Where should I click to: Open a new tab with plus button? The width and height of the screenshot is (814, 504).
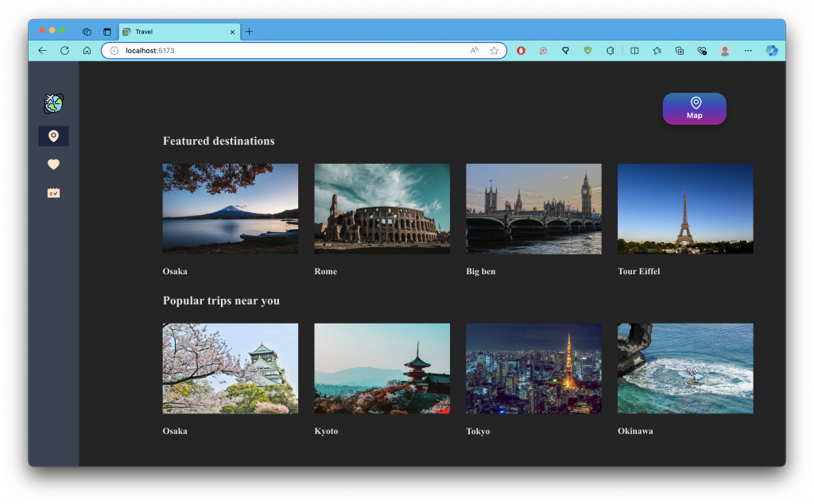tap(249, 32)
